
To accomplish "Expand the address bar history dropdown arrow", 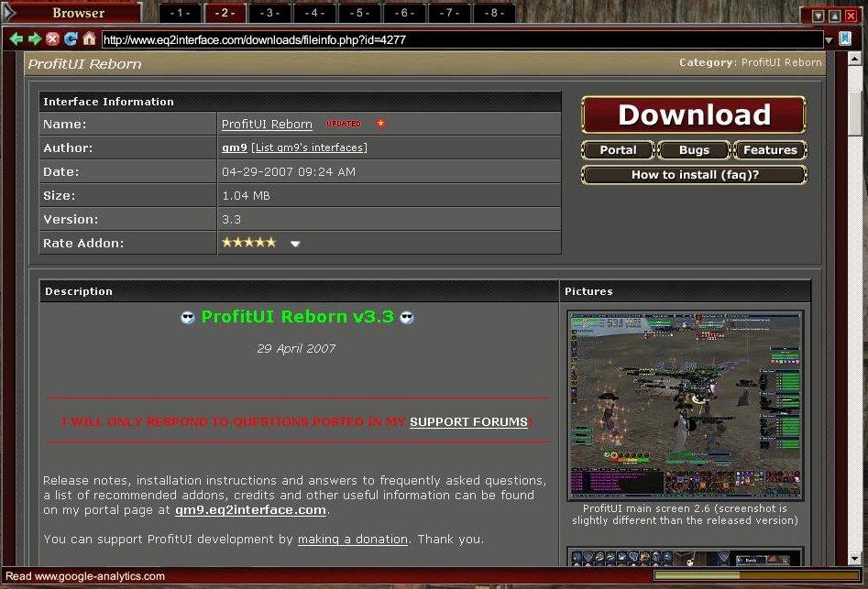I will coord(829,40).
